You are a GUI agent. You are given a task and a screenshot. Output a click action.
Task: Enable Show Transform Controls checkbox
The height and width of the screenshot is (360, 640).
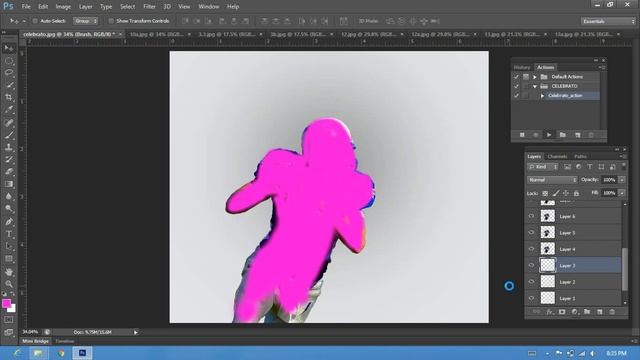pyautogui.click(x=111, y=21)
